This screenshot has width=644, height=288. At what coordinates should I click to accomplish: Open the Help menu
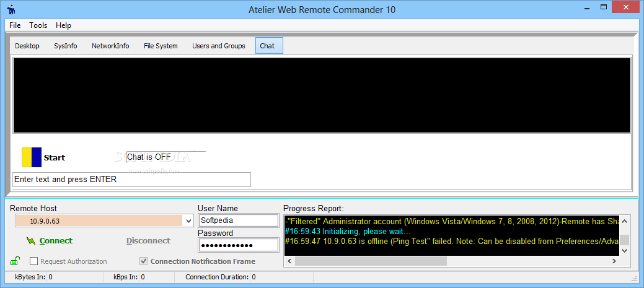click(63, 25)
